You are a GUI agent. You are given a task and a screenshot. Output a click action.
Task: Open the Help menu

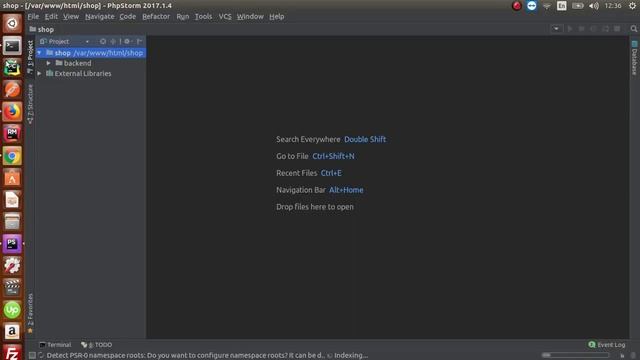point(276,17)
